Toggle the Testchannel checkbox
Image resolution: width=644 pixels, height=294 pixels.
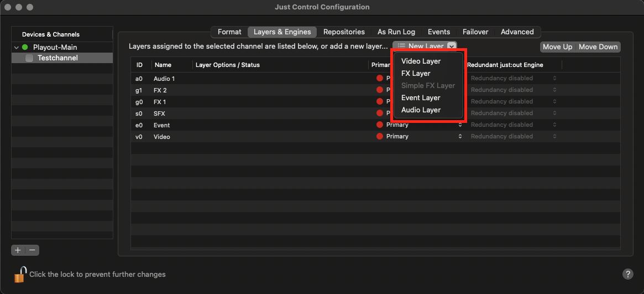point(29,58)
